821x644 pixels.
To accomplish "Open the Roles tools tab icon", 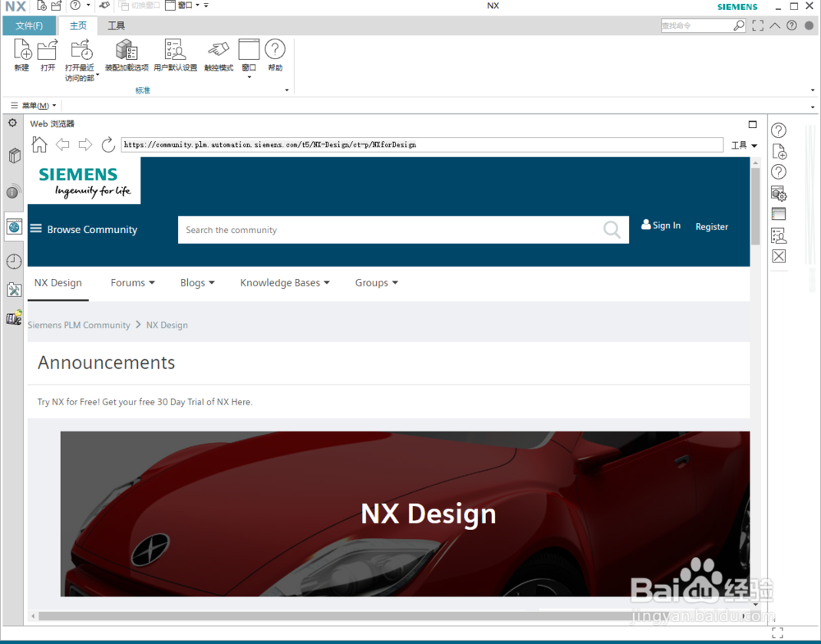I will (x=14, y=290).
